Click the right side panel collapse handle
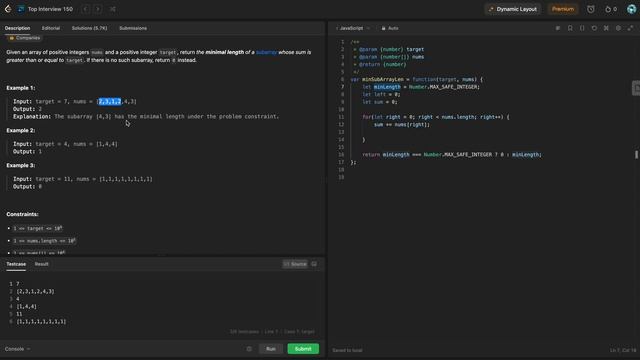 point(636,88)
